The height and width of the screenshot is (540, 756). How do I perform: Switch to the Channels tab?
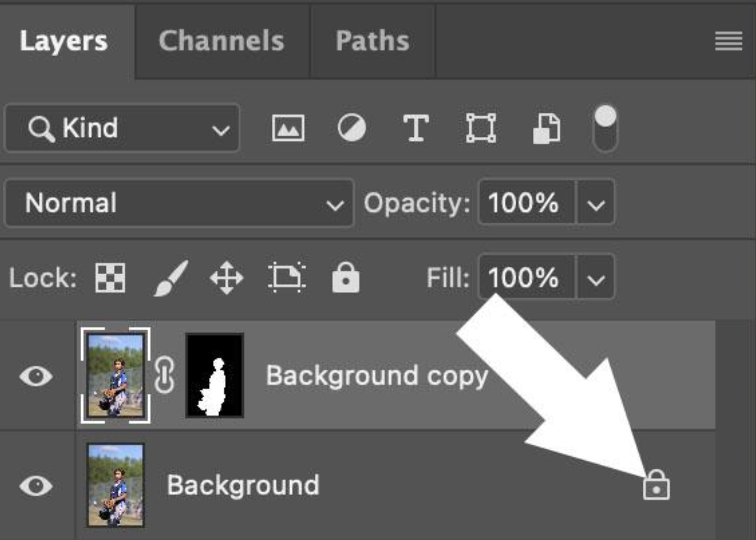[x=222, y=41]
